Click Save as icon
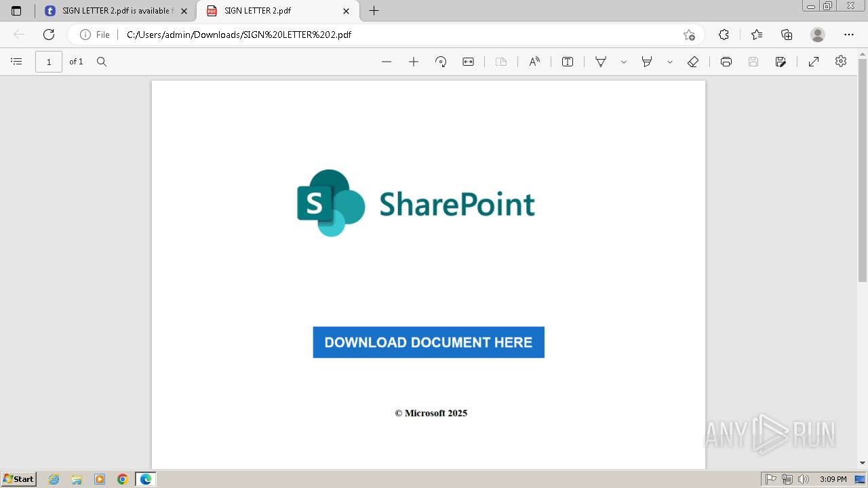This screenshot has height=488, width=868. coord(781,62)
